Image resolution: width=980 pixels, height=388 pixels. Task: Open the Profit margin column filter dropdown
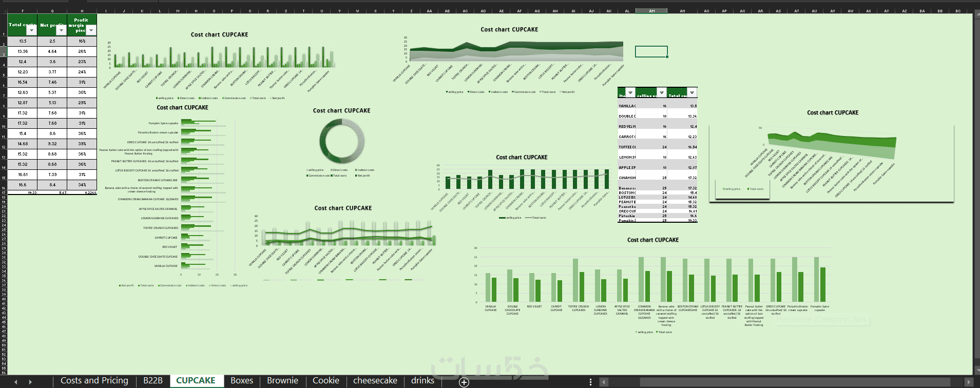[x=91, y=30]
